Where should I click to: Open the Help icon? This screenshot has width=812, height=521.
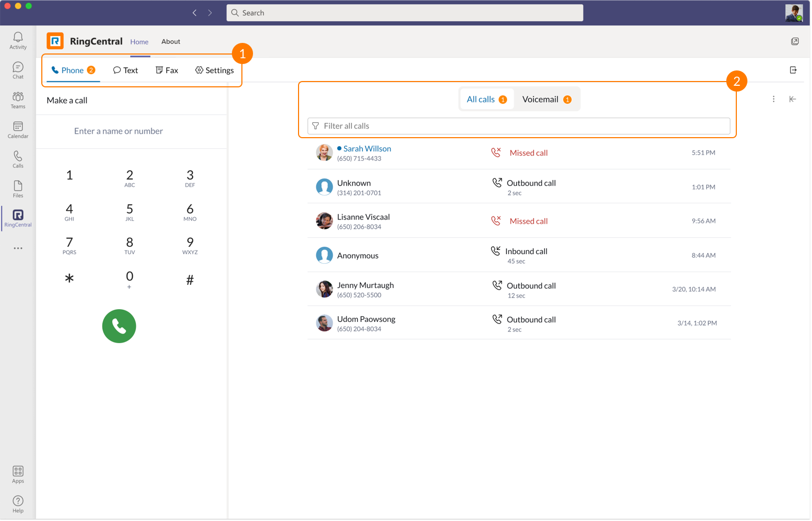(18, 504)
